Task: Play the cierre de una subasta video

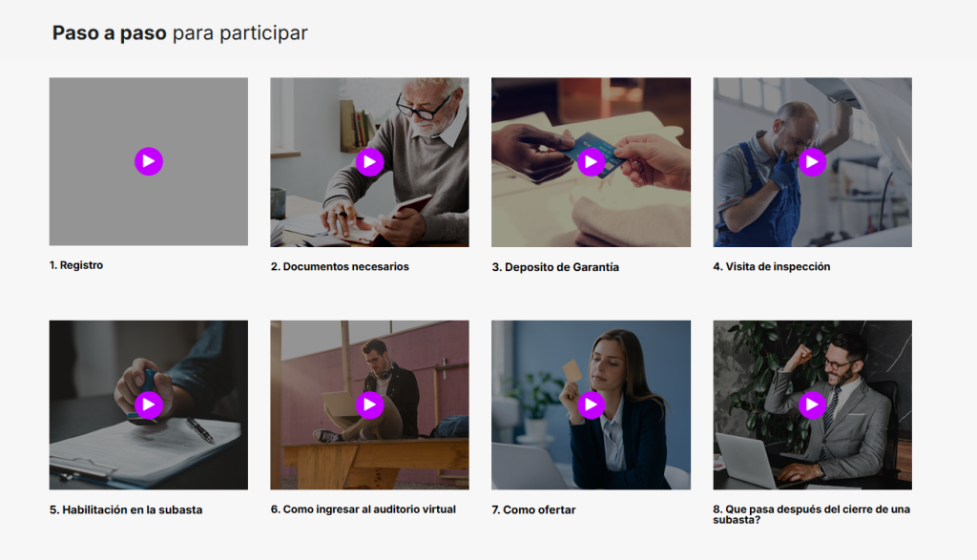Action: point(813,404)
